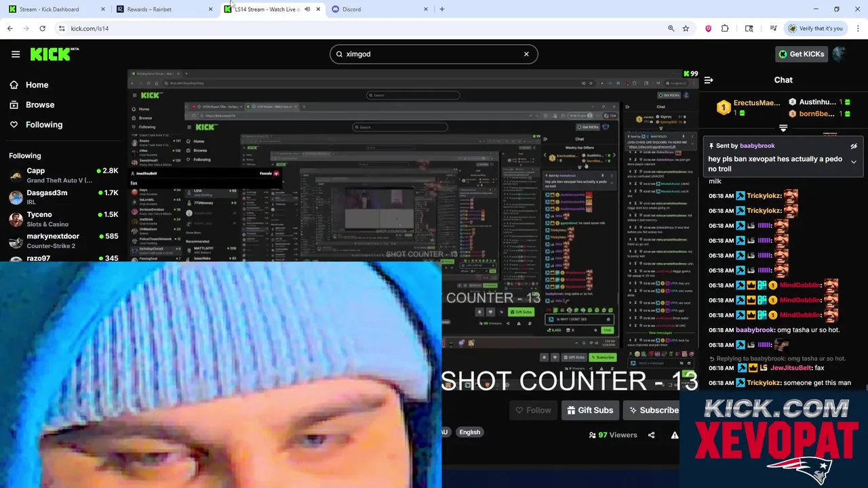Click baabybrook name in pinned message
This screenshot has width=868, height=488.
click(x=757, y=146)
